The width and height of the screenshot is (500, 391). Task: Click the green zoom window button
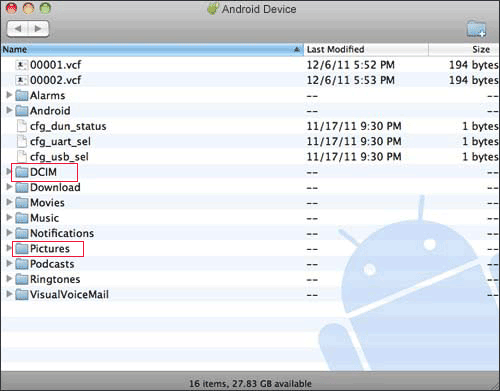(45, 8)
